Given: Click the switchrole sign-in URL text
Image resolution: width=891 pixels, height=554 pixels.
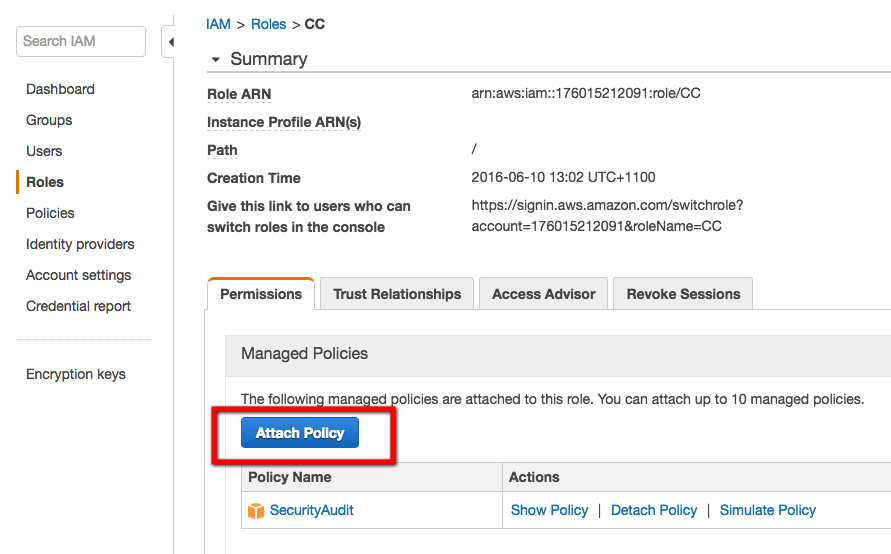Looking at the screenshot, I should [607, 216].
